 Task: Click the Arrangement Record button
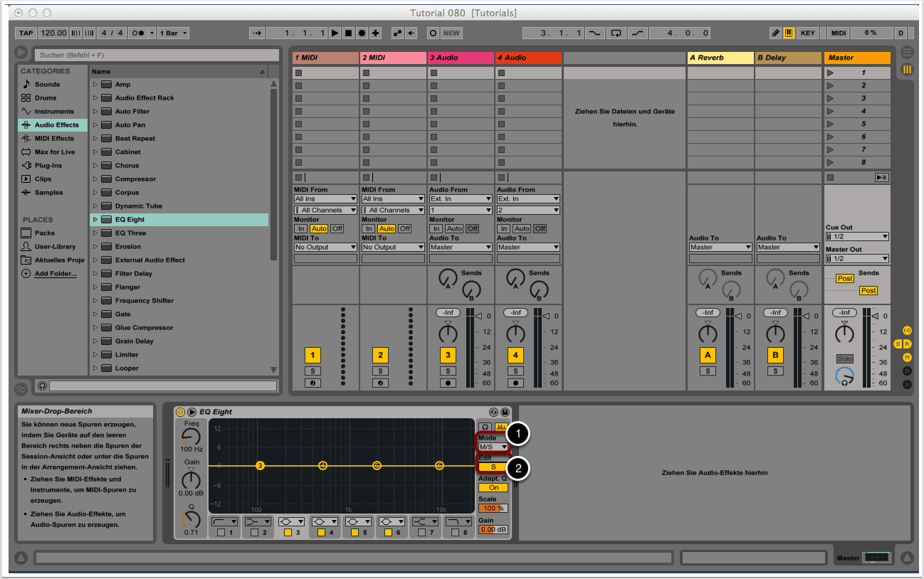362,33
